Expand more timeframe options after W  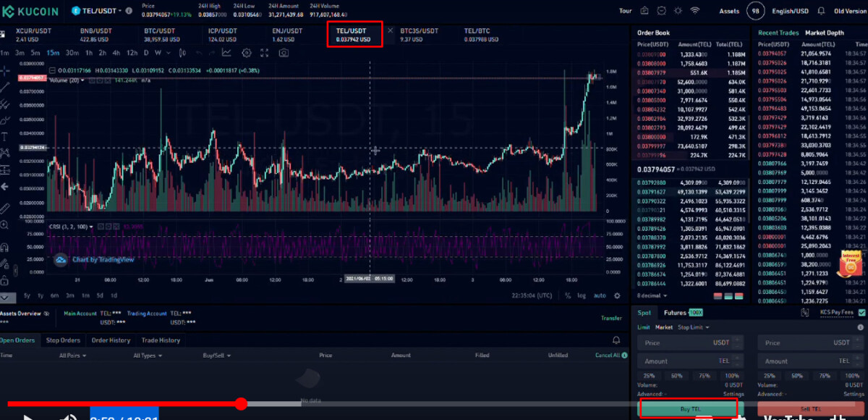point(169,53)
